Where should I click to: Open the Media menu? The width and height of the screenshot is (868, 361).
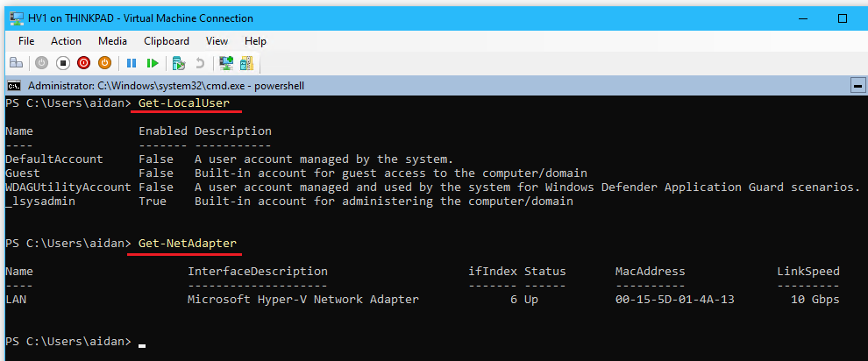coord(112,41)
